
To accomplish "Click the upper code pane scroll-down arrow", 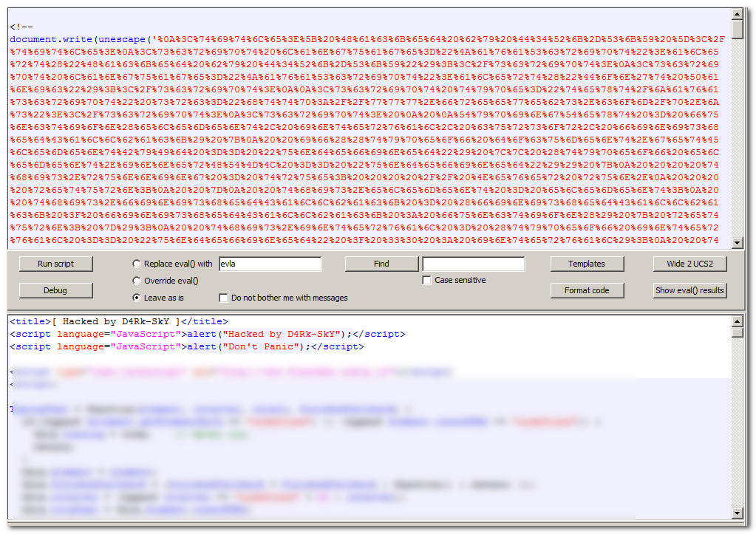I will click(738, 242).
